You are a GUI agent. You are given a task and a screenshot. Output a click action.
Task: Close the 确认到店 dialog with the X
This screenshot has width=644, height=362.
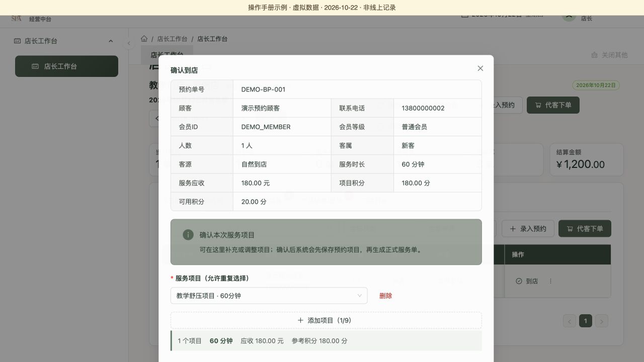[x=480, y=68]
